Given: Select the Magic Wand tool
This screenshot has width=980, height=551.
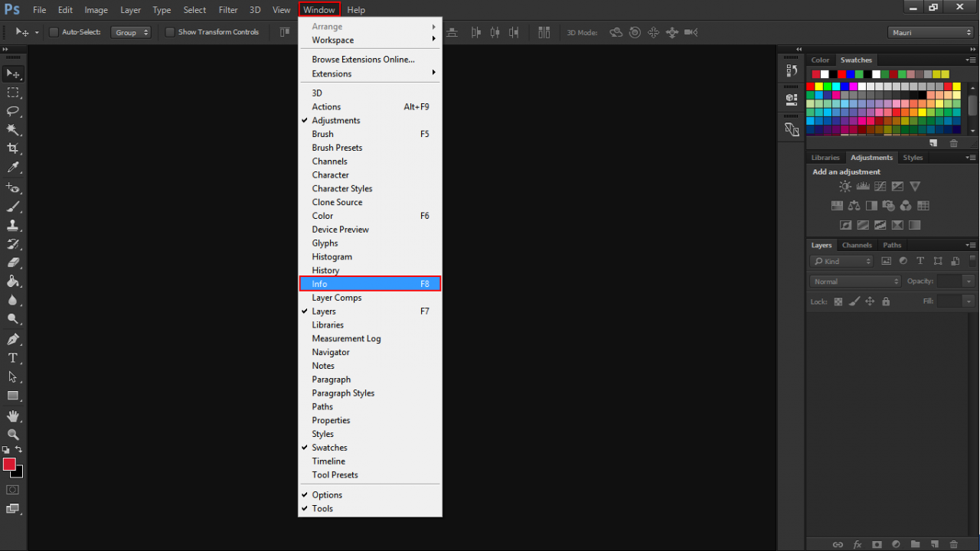Looking at the screenshot, I should (x=13, y=130).
